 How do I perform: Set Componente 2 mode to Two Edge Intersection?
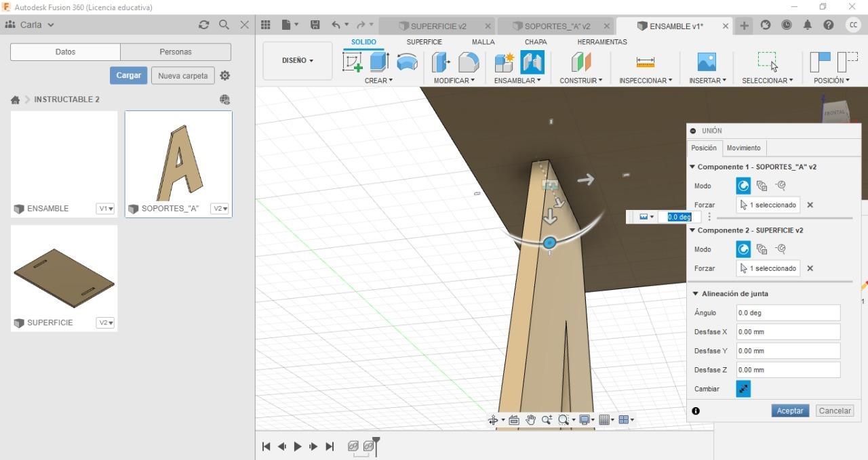pos(781,249)
